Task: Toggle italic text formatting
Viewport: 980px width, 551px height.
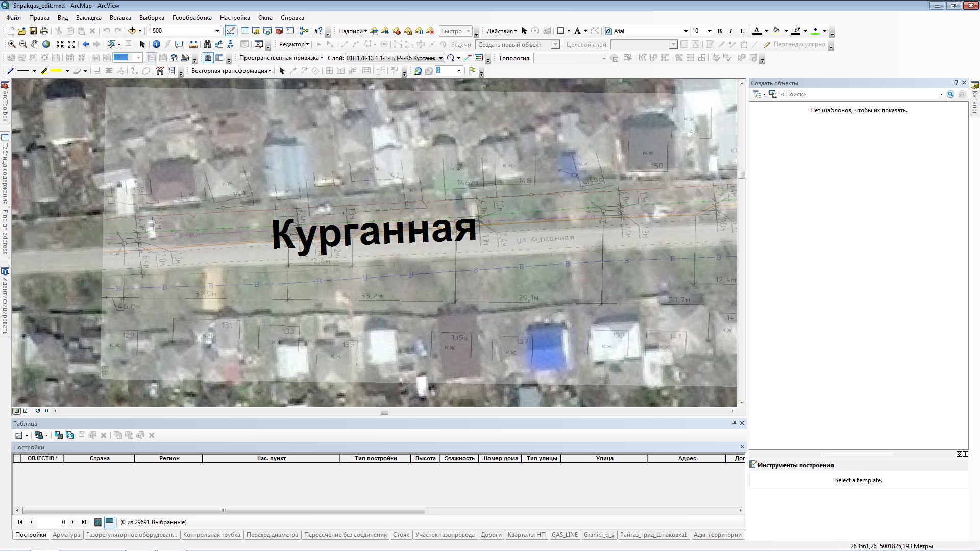Action: (x=730, y=31)
